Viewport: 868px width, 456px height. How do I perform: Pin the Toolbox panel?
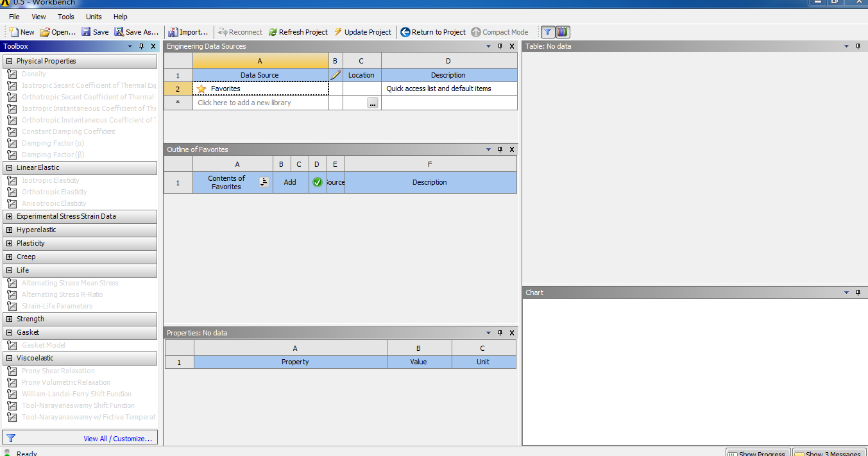click(142, 46)
